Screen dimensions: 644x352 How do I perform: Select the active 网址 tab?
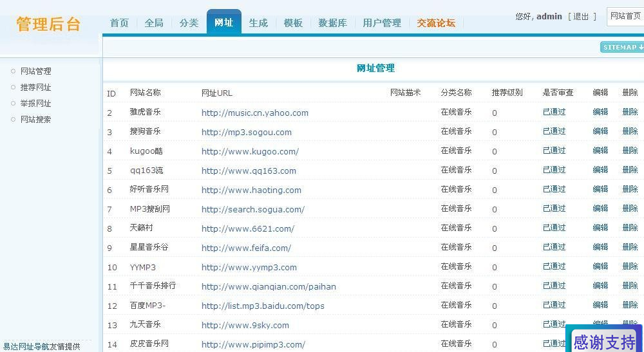224,22
